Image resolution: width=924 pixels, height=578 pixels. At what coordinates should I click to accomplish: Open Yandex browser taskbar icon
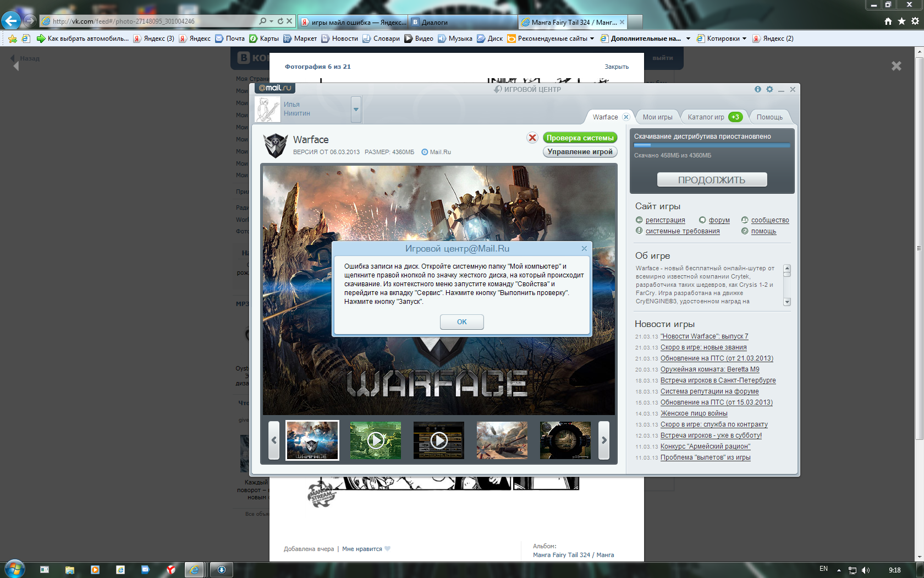170,570
